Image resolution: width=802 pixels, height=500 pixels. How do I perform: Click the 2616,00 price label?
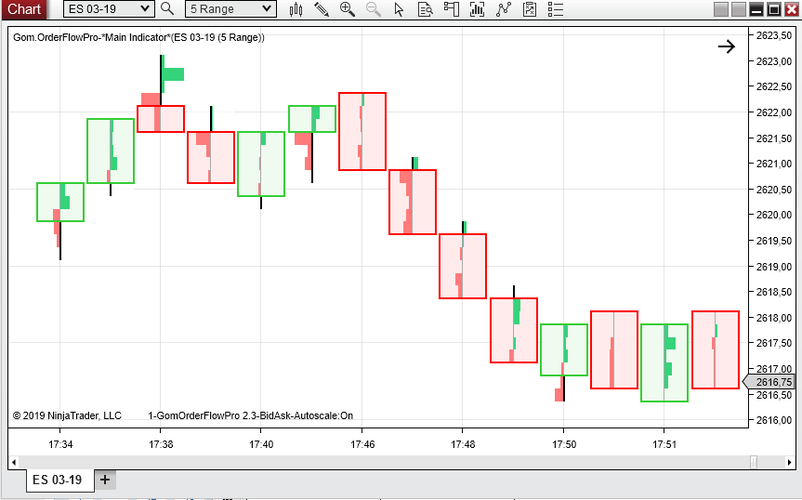pos(774,420)
